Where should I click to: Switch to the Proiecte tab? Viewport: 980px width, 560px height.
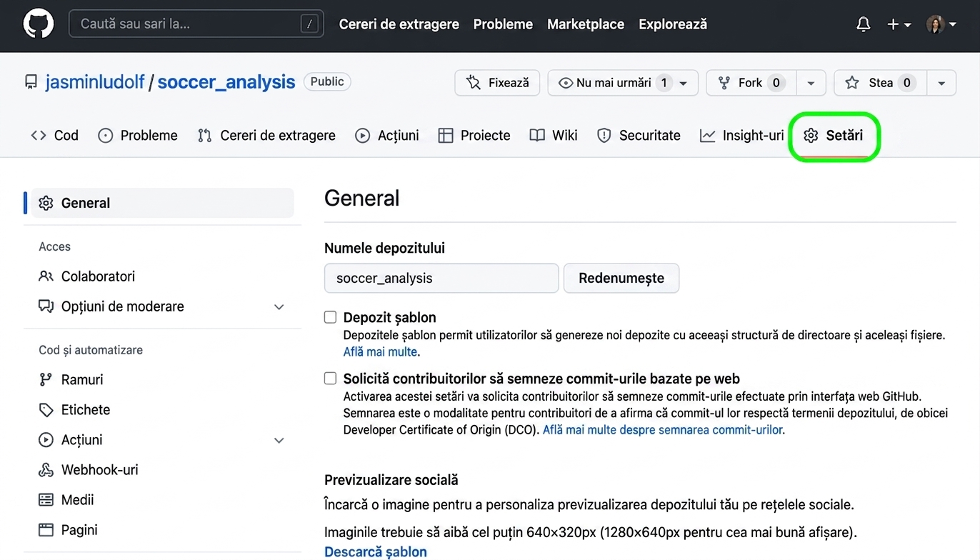click(x=474, y=135)
